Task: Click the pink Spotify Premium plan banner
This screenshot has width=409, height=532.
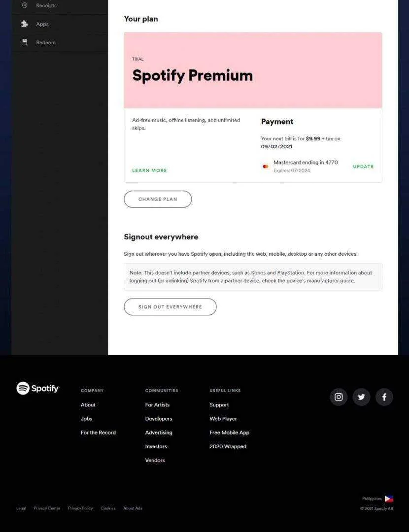Action: coord(253,70)
